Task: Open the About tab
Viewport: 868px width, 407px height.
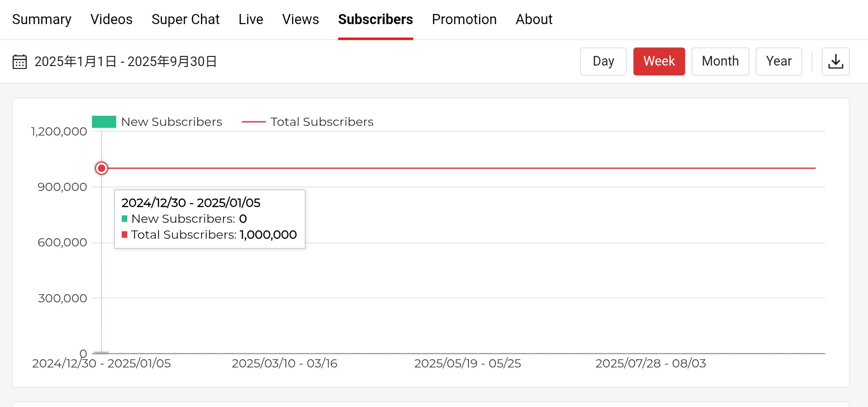Action: coord(534,19)
